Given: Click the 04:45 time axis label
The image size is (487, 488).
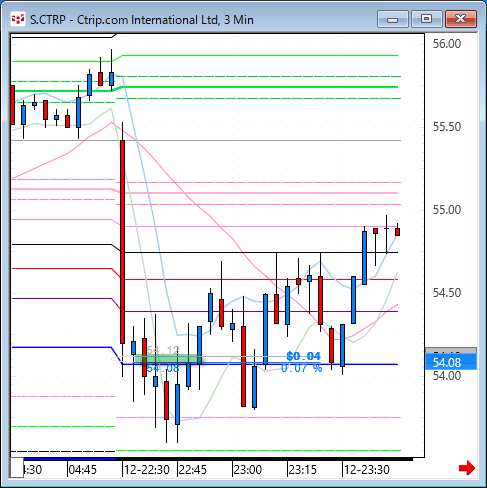Looking at the screenshot, I should 83,470.
